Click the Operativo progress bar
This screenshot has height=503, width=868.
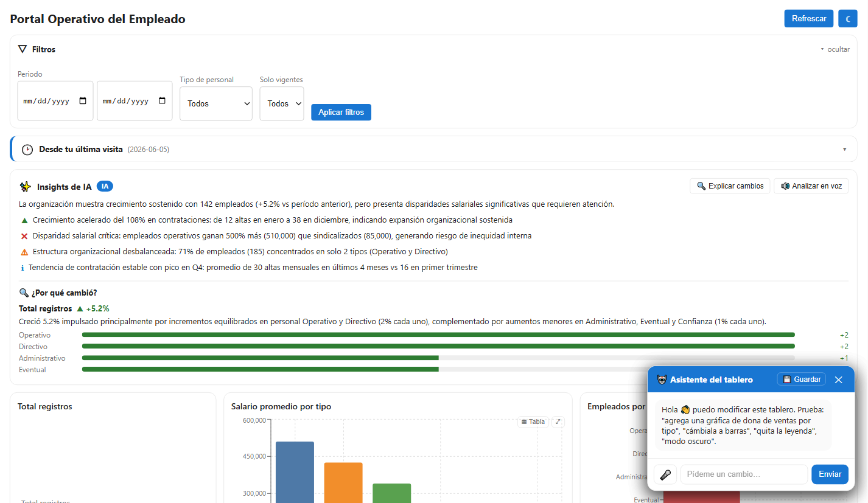click(438, 335)
